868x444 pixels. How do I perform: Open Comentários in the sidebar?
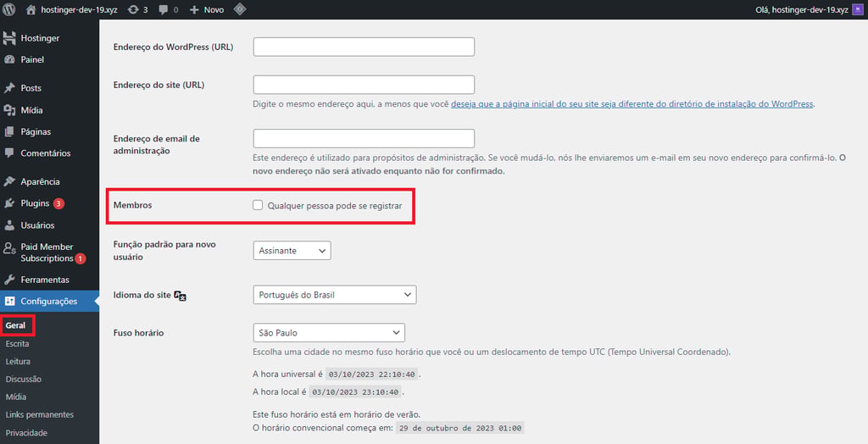46,153
